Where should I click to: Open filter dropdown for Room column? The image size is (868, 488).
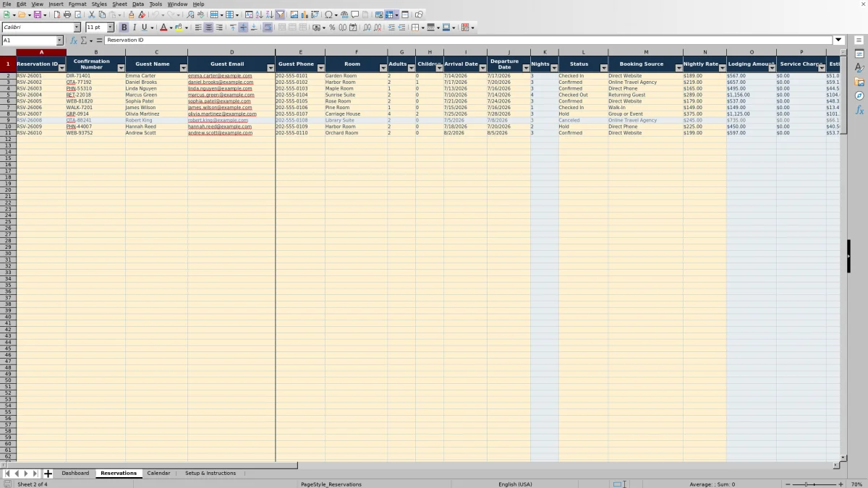coord(383,68)
